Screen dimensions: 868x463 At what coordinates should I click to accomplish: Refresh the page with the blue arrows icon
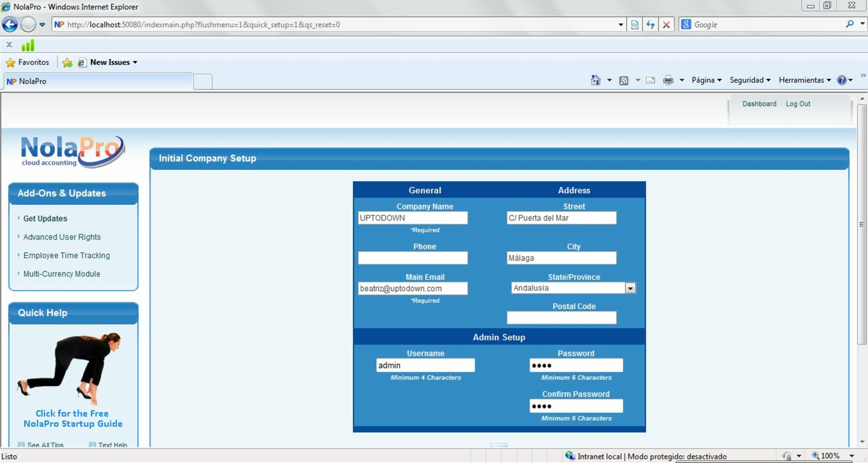coord(650,24)
